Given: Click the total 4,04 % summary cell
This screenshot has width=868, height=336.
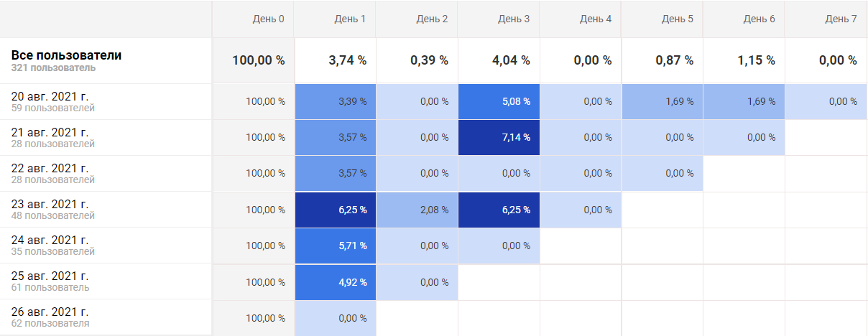Looking at the screenshot, I should (510, 61).
